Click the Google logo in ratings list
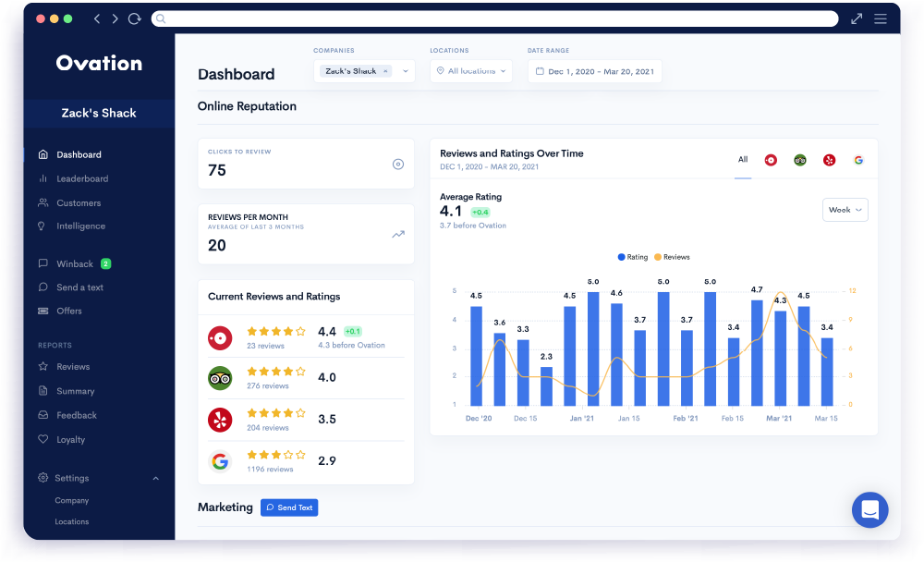The width and height of the screenshot is (924, 562). tap(220, 461)
